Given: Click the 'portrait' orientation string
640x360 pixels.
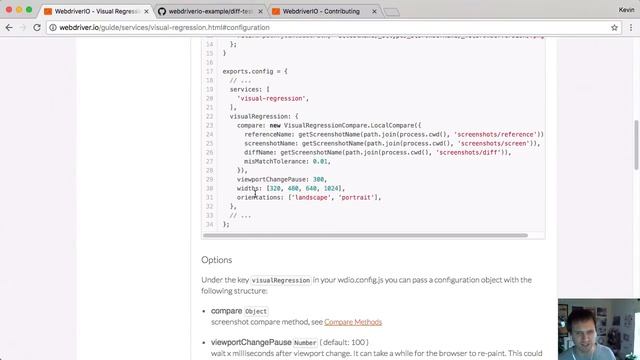Looking at the screenshot, I should tap(356, 198).
